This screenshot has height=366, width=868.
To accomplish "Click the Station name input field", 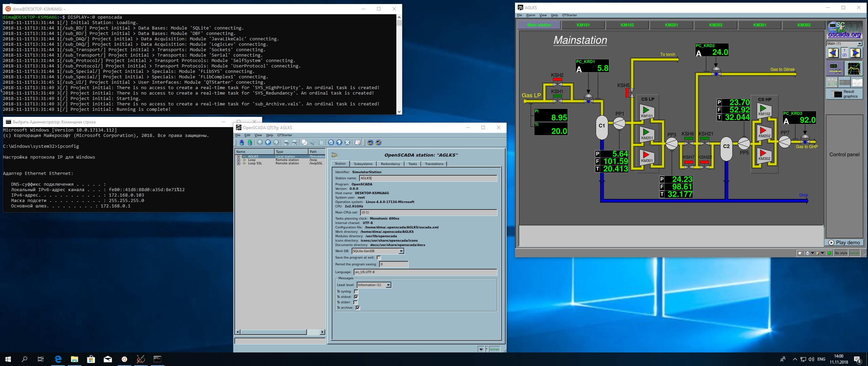I will 428,178.
